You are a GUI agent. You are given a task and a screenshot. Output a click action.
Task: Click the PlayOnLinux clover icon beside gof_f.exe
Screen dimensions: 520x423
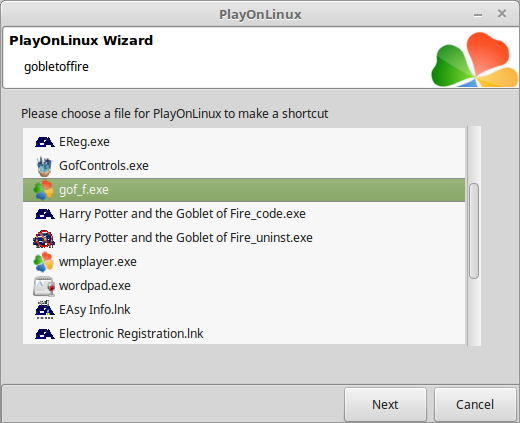coord(43,190)
